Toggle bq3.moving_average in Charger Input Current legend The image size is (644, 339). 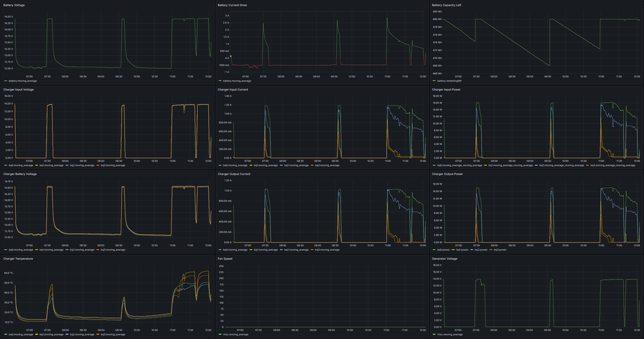click(x=327, y=165)
